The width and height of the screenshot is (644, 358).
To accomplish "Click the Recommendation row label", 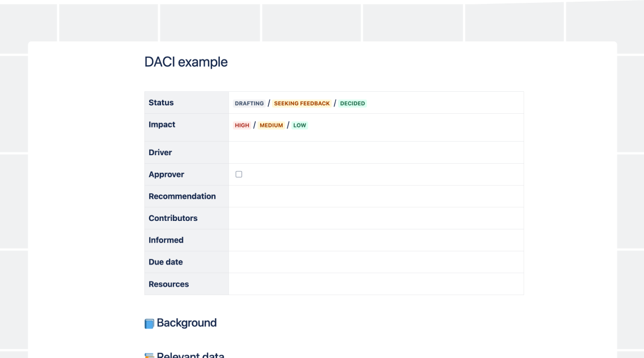I will (x=182, y=196).
